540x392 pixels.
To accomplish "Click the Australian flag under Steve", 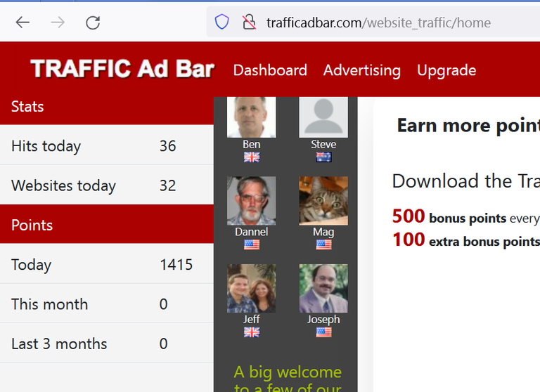I will click(323, 157).
